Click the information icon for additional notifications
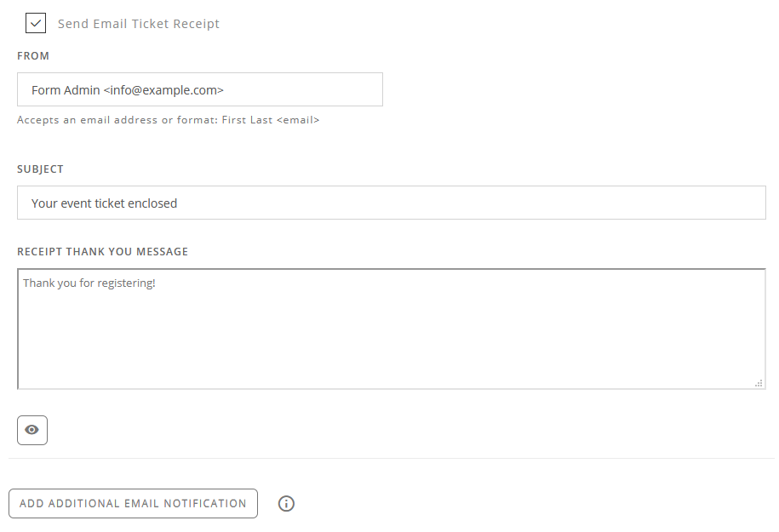 click(x=286, y=503)
